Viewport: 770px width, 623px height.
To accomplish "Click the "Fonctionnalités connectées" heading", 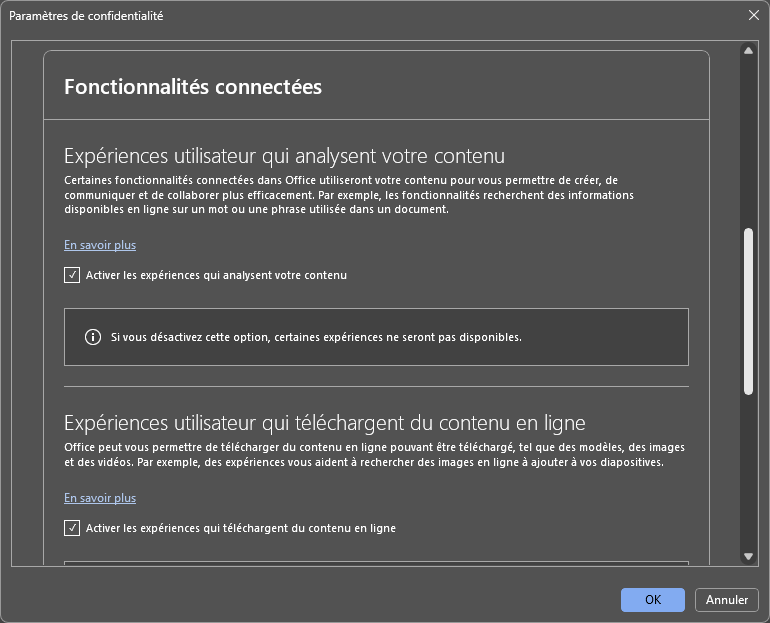I will point(193,87).
